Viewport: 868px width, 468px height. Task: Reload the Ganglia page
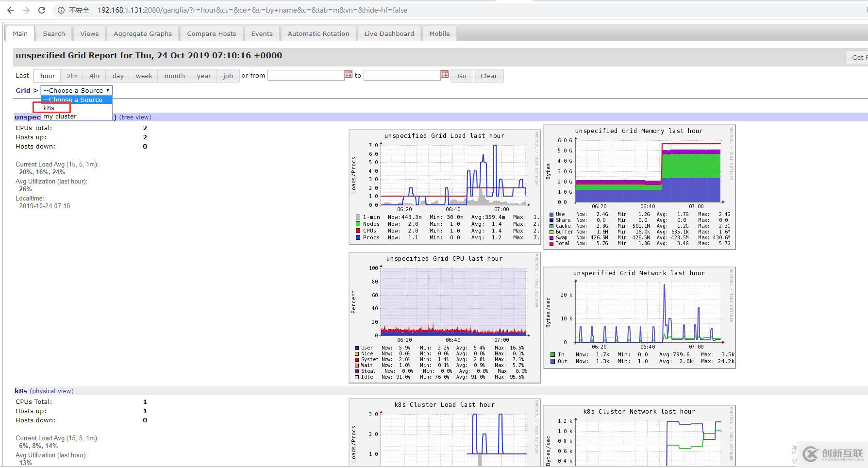(42, 10)
